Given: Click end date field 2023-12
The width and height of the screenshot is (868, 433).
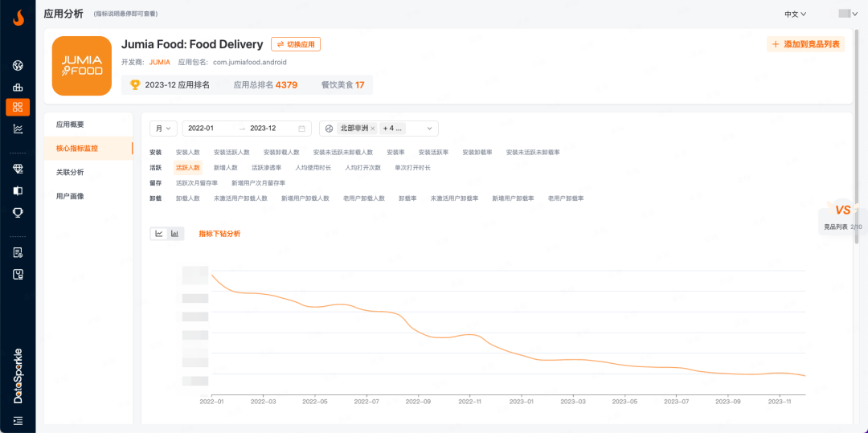Looking at the screenshot, I should (263, 129).
